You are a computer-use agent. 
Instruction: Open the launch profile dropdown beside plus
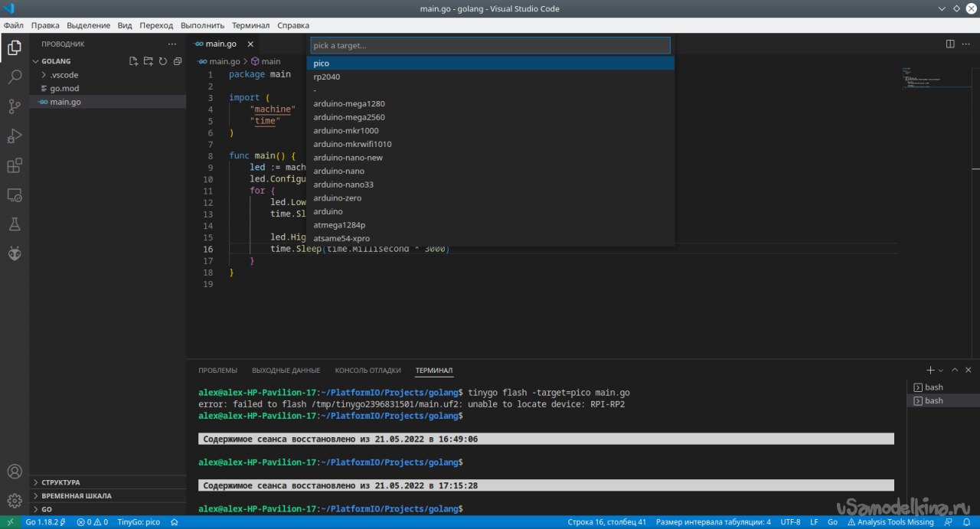(x=941, y=371)
